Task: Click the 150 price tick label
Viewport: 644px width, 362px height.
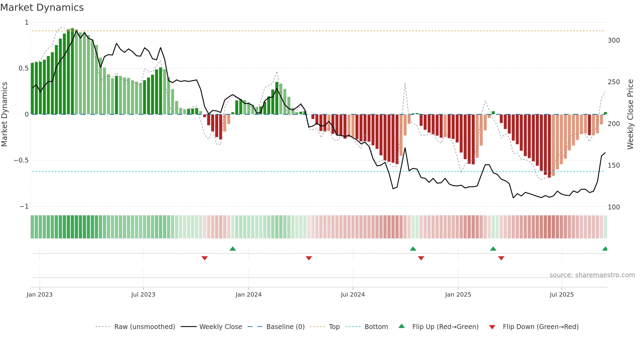Action: coord(614,165)
